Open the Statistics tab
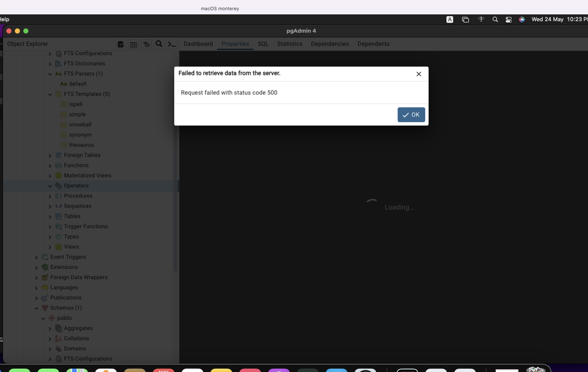The height and width of the screenshot is (372, 588). click(x=290, y=44)
